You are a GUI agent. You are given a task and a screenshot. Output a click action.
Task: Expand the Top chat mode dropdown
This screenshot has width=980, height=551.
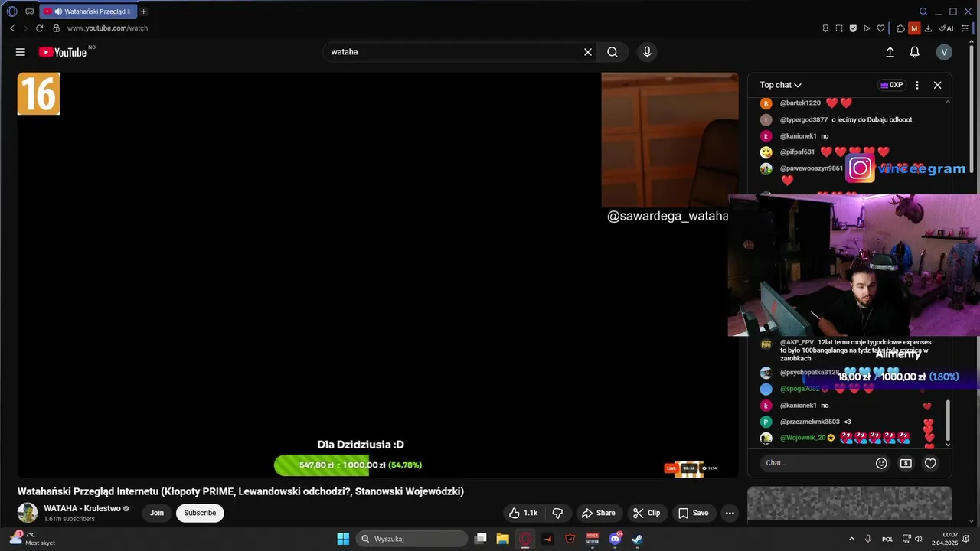pyautogui.click(x=780, y=85)
